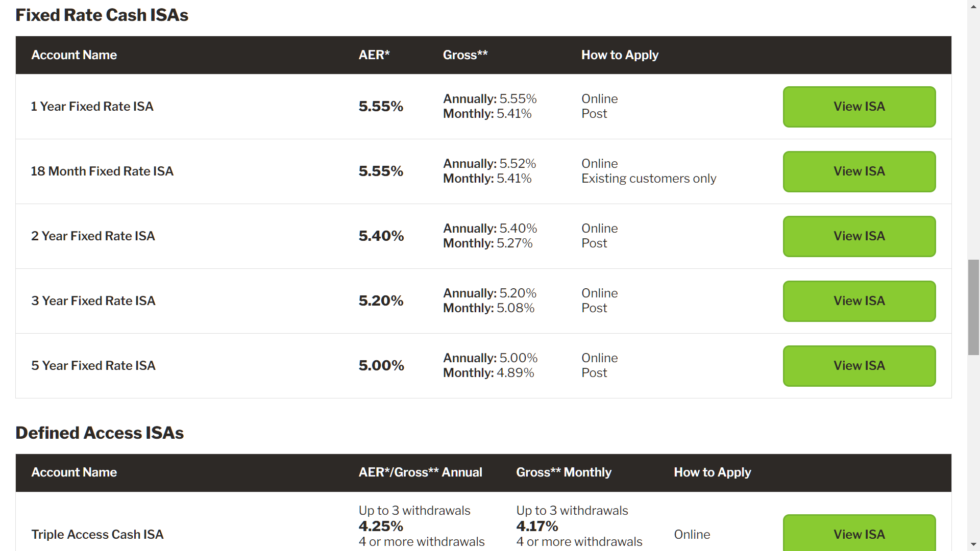980x551 pixels.
Task: Click View ISA for 3 Year Fixed Rate ISA
Action: (x=859, y=301)
